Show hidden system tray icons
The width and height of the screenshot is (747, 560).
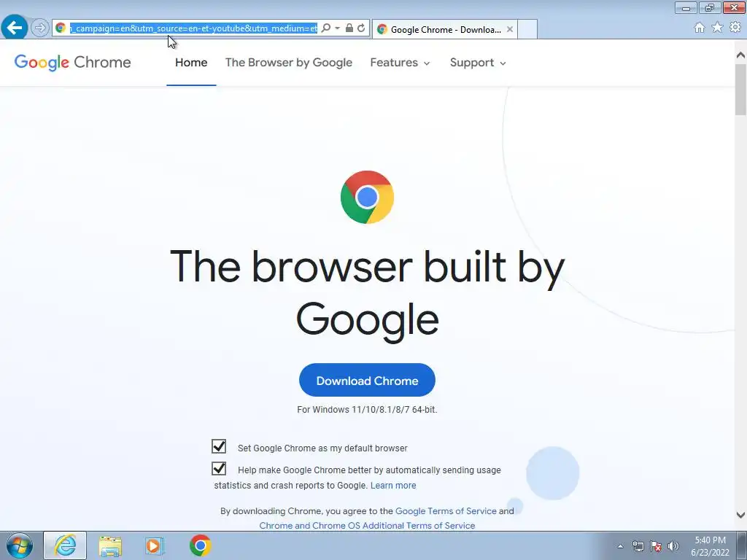coord(620,546)
